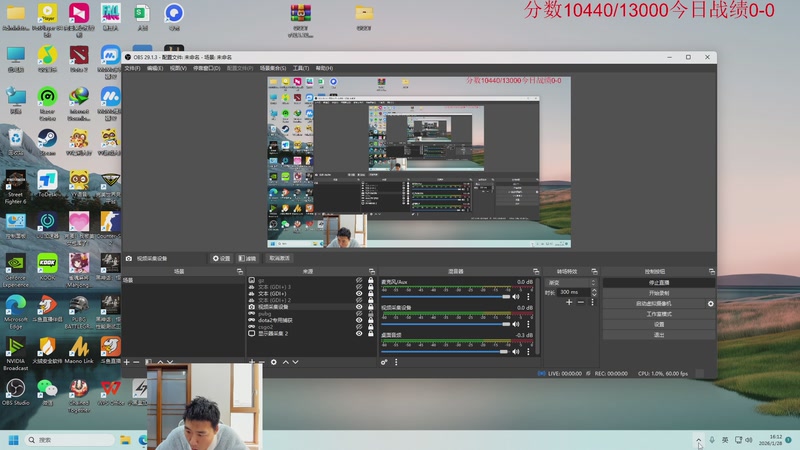
Task: Hide the dota2专用捕获 source
Action: pyautogui.click(x=359, y=320)
